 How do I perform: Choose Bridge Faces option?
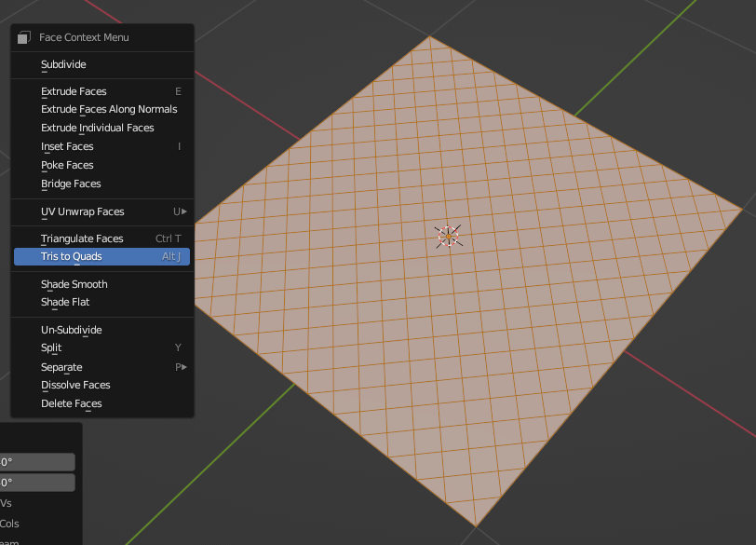(x=101, y=184)
